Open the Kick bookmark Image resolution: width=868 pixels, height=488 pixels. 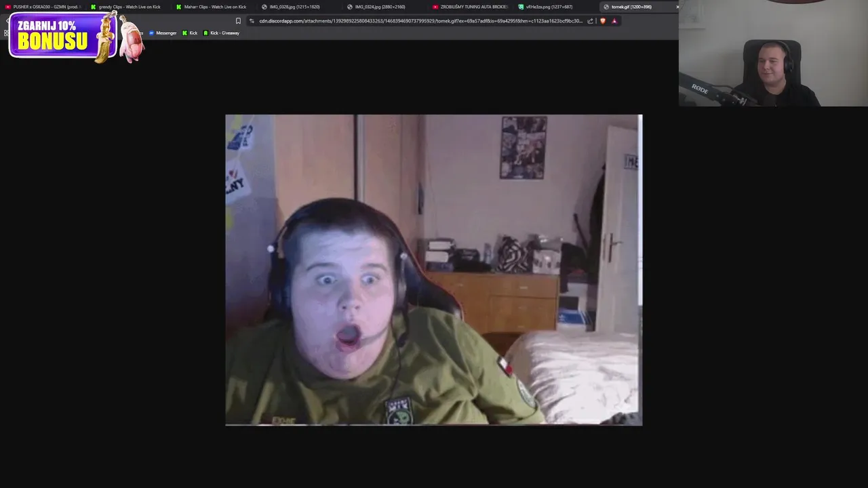click(x=190, y=33)
